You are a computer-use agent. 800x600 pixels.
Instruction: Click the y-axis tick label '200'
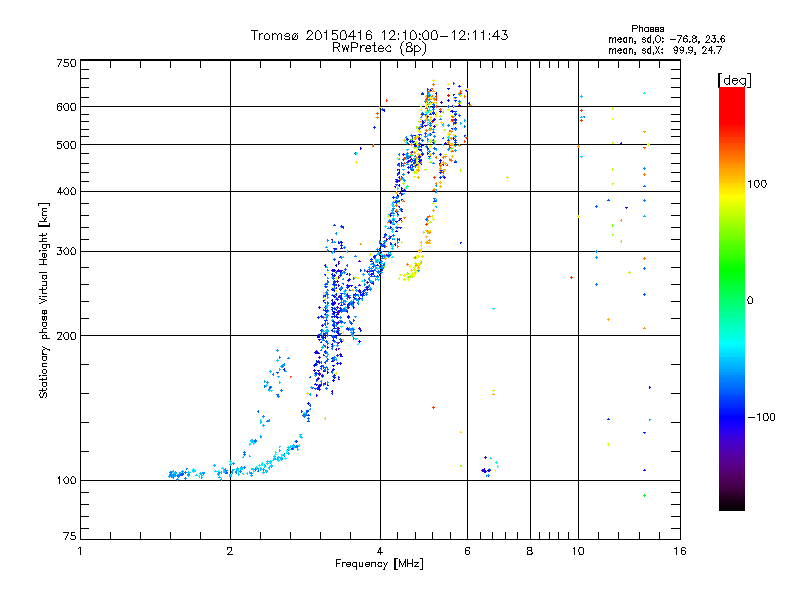tap(67, 336)
